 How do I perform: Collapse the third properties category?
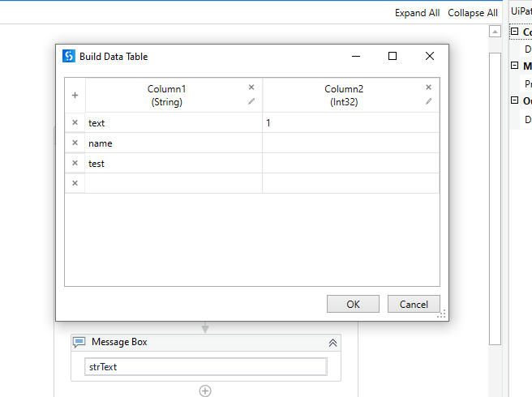[x=515, y=100]
